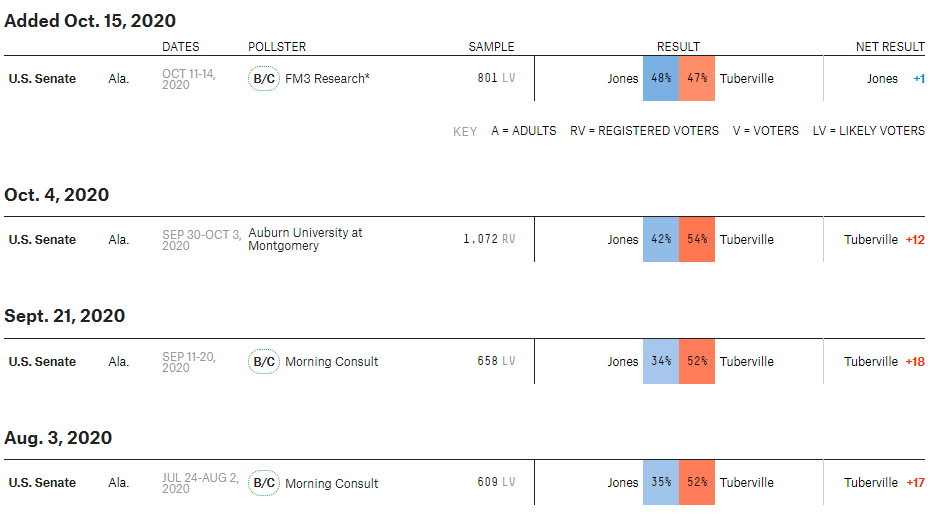Click the NET RESULT column header
Screen dimensions: 949x526
click(890, 47)
